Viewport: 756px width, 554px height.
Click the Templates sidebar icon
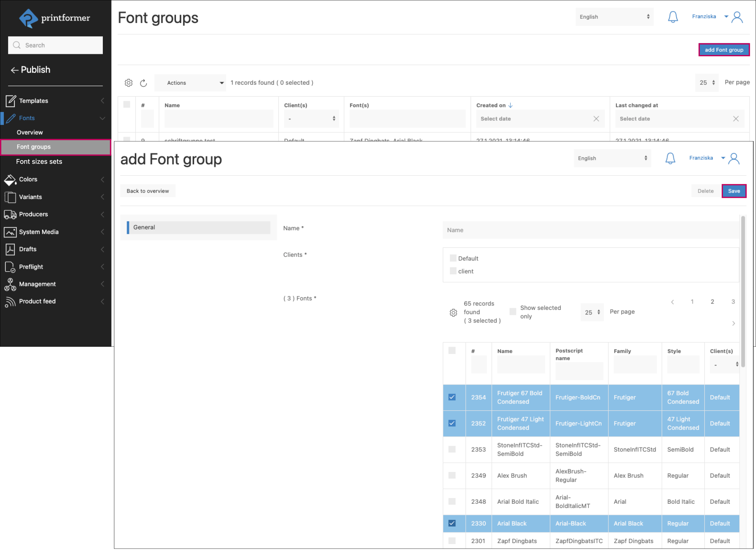pos(10,101)
